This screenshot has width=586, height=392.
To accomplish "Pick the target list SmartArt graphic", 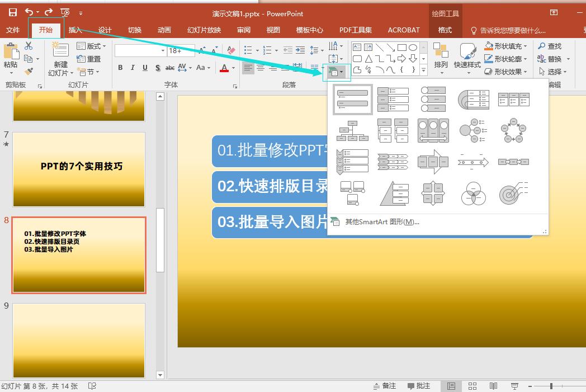I will click(513, 193).
